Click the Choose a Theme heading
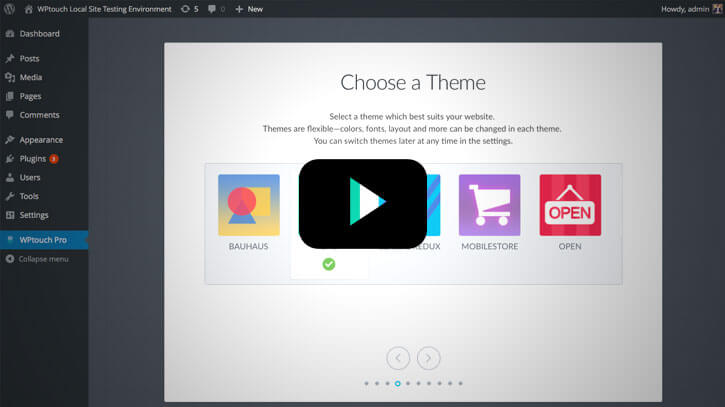This screenshot has height=407, width=725. pos(413,83)
